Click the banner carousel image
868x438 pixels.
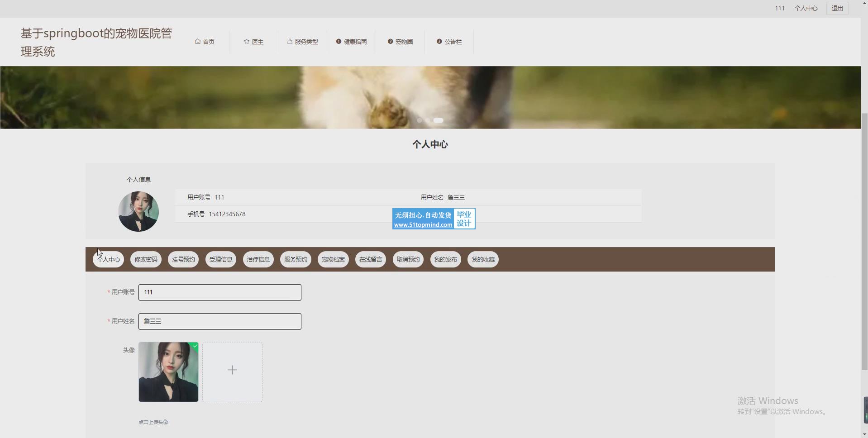pos(430,97)
